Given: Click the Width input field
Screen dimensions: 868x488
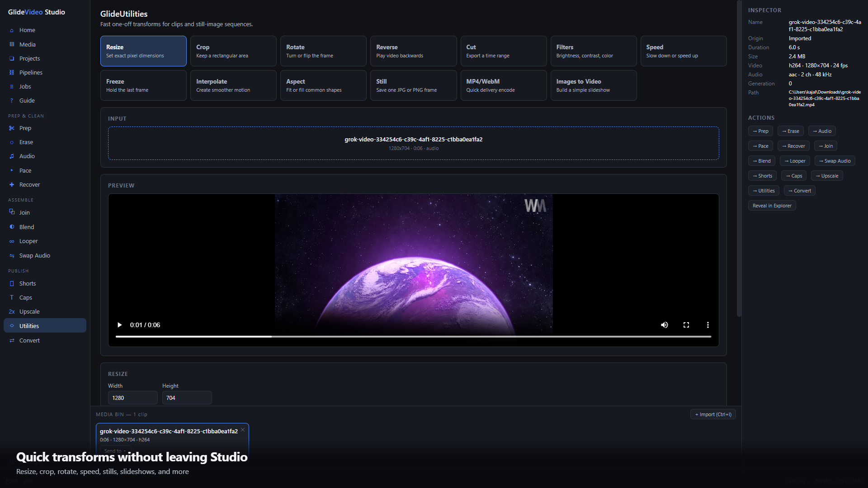Looking at the screenshot, I should 132,398.
